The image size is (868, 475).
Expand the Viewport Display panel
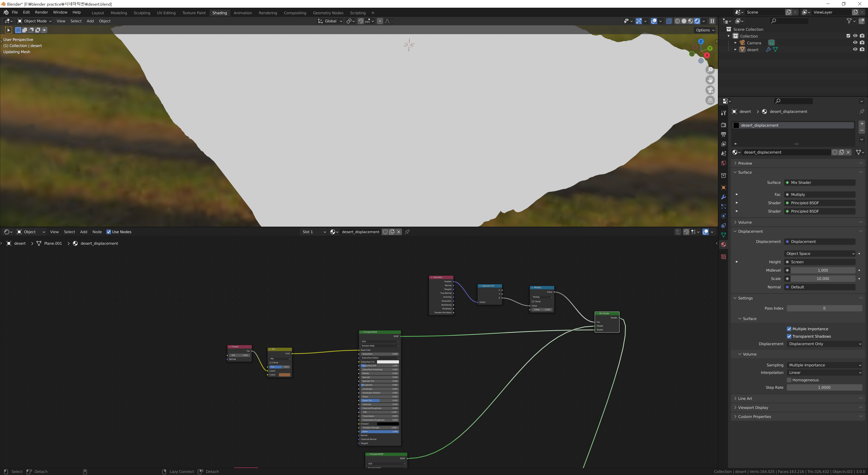(x=753, y=408)
